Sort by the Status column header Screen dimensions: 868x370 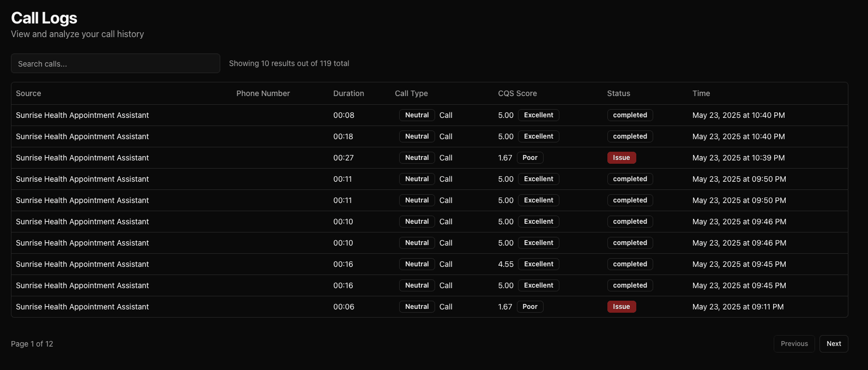point(618,93)
